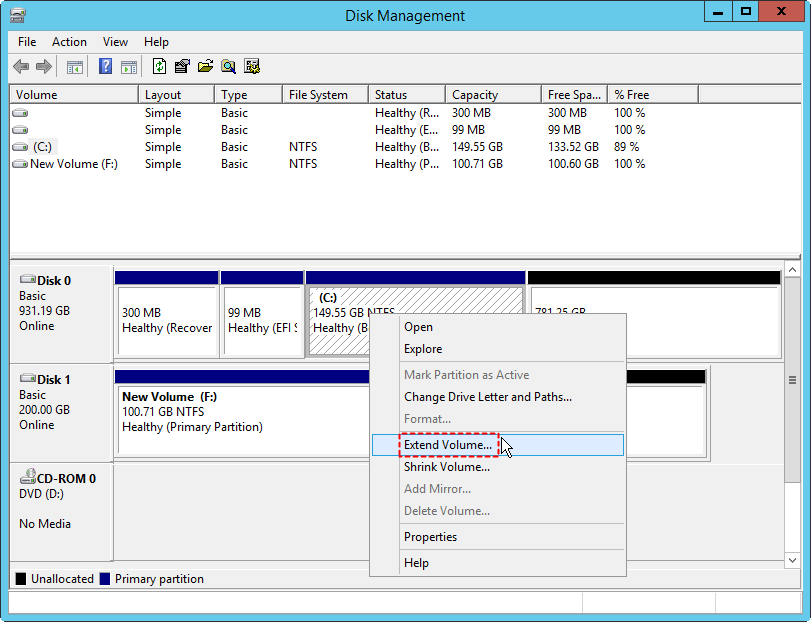Select the 300 MB Recovery partition block
The height and width of the screenshot is (622, 811).
point(166,320)
